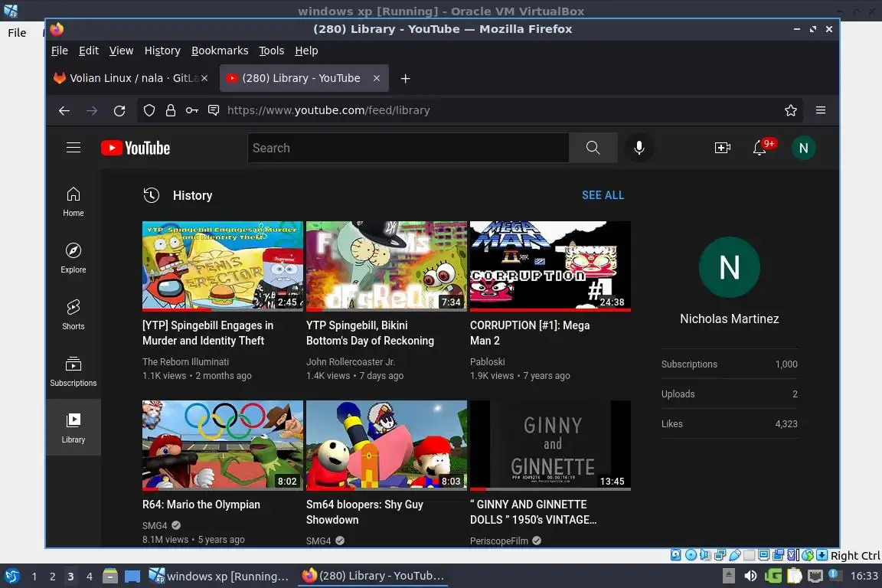Open Firefox Help menu
The height and width of the screenshot is (588, 882).
click(306, 51)
